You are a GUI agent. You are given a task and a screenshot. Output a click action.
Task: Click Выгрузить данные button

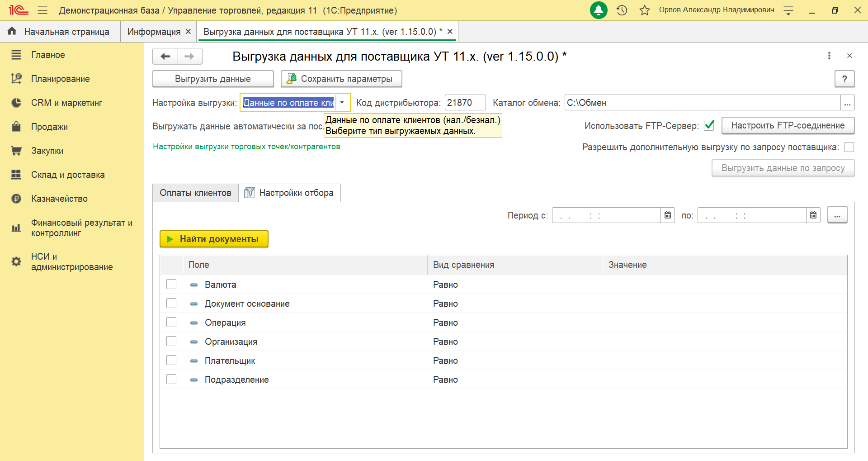click(x=213, y=79)
